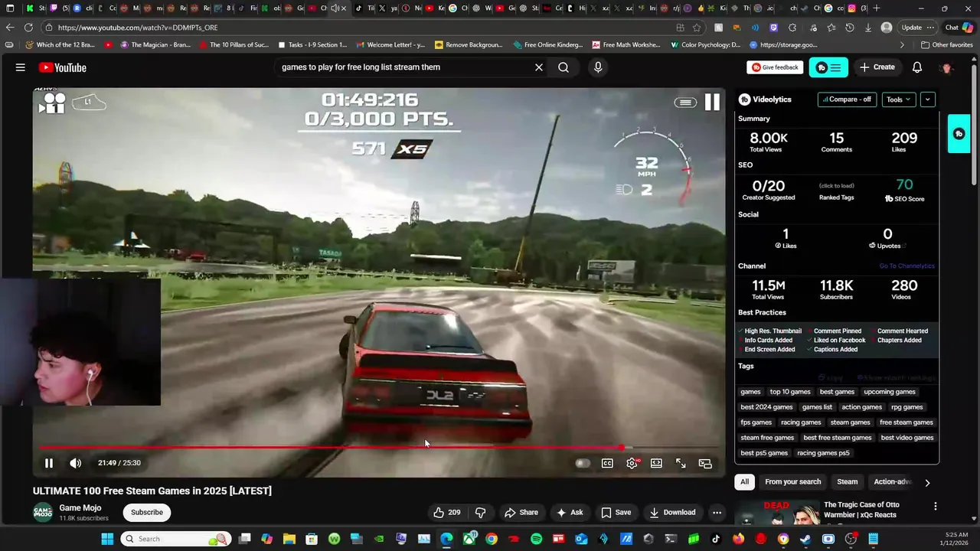This screenshot has width=980, height=551.
Task: Collapse the Videolytics panel with the chevron
Action: [x=928, y=99]
